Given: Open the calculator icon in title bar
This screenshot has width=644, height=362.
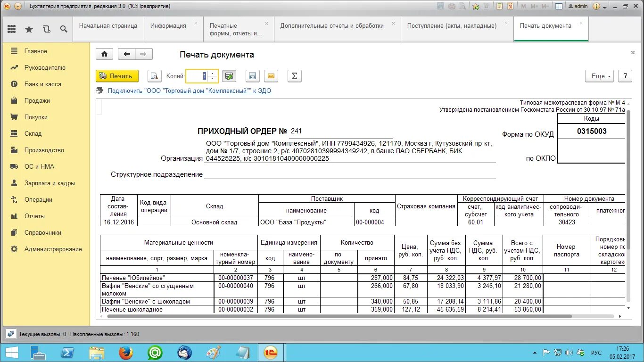Looking at the screenshot, I should point(499,6).
